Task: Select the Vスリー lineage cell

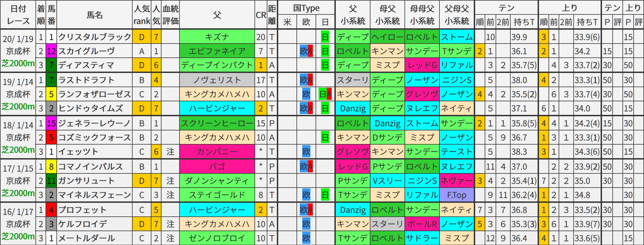Action: click(x=387, y=181)
